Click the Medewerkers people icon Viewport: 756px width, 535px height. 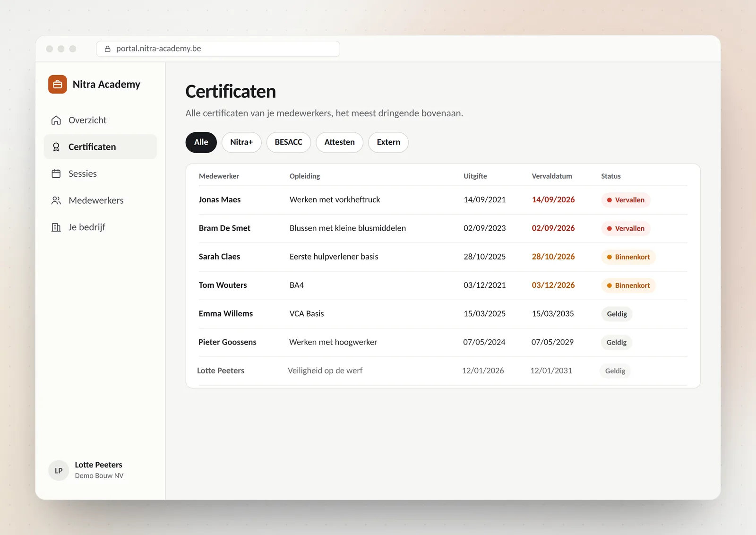[56, 200]
